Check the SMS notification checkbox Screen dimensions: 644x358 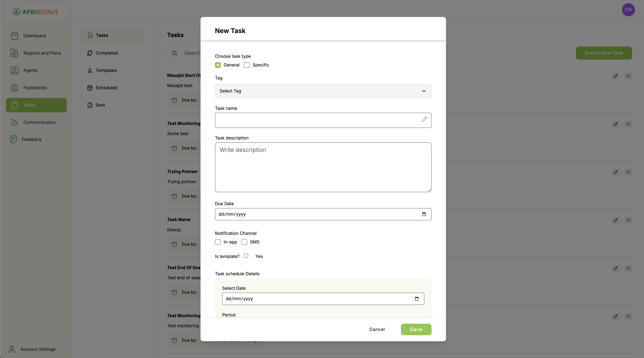244,242
